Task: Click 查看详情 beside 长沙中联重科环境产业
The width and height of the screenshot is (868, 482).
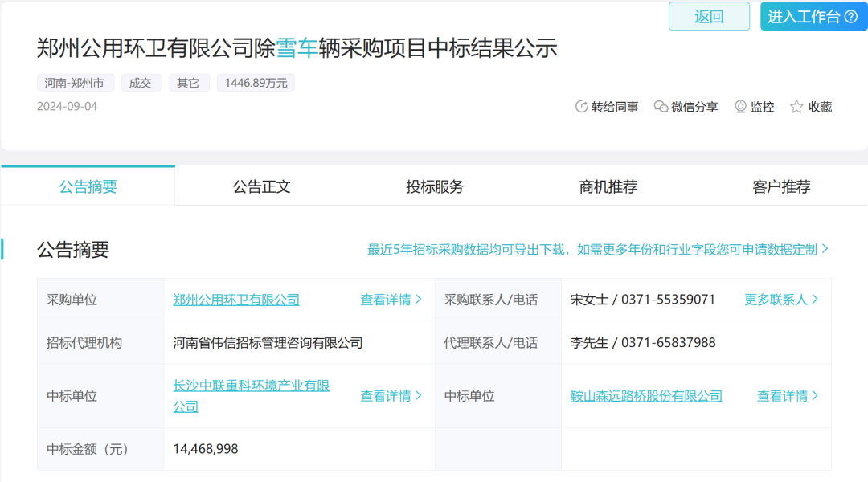Action: [x=391, y=396]
